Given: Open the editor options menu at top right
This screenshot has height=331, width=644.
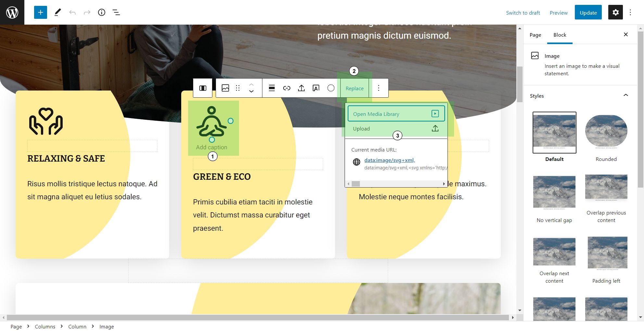Looking at the screenshot, I should click(630, 12).
